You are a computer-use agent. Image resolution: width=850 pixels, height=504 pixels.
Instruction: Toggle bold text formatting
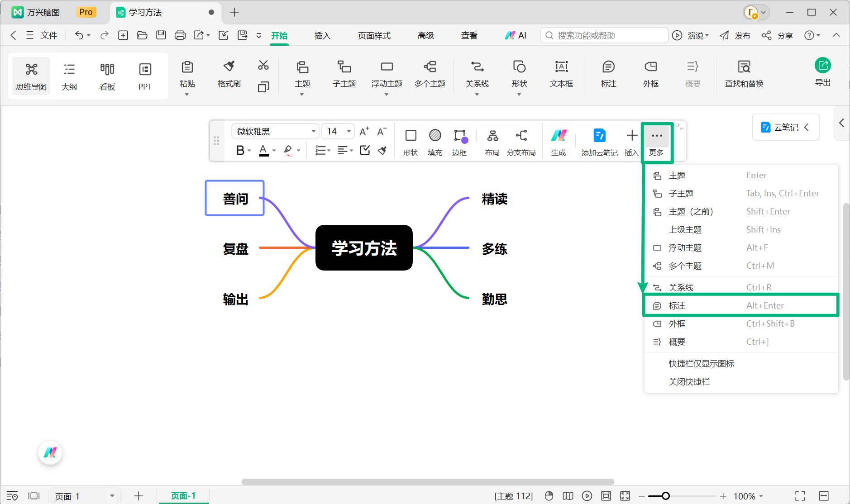[240, 150]
